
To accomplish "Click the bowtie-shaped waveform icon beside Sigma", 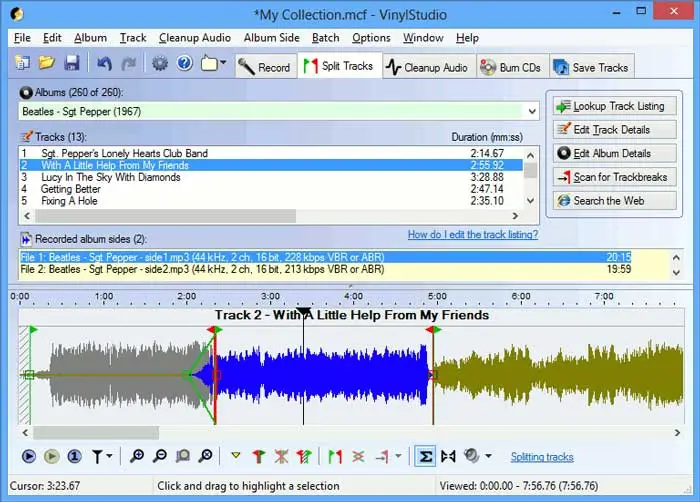I will coord(448,456).
